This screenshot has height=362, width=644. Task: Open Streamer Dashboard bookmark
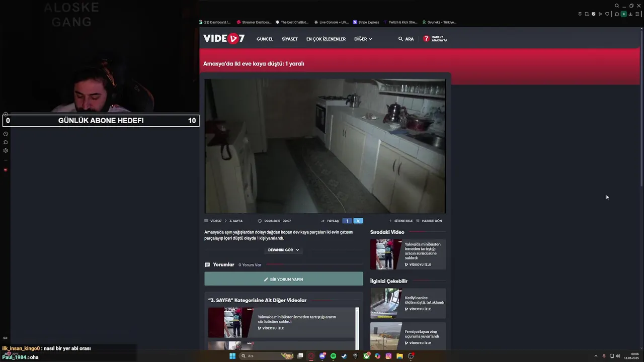point(254,22)
